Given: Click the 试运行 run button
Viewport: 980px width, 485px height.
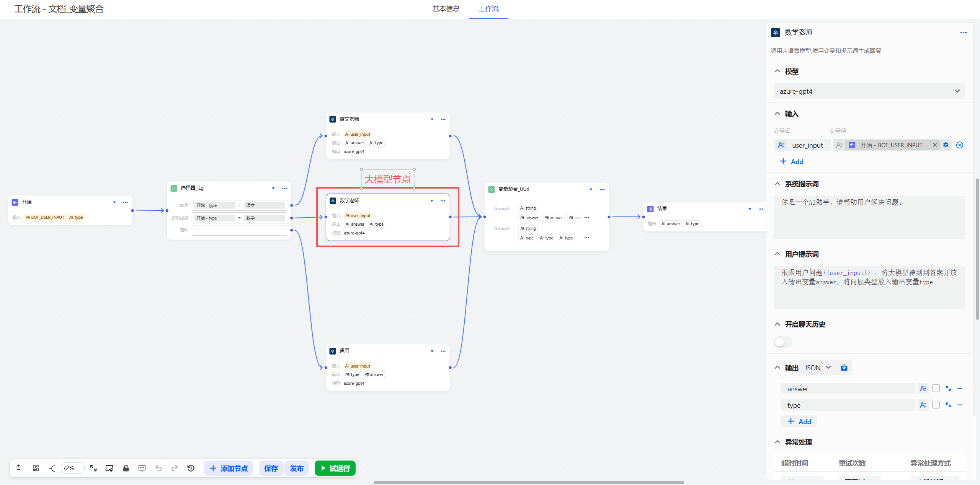Looking at the screenshot, I should (335, 468).
